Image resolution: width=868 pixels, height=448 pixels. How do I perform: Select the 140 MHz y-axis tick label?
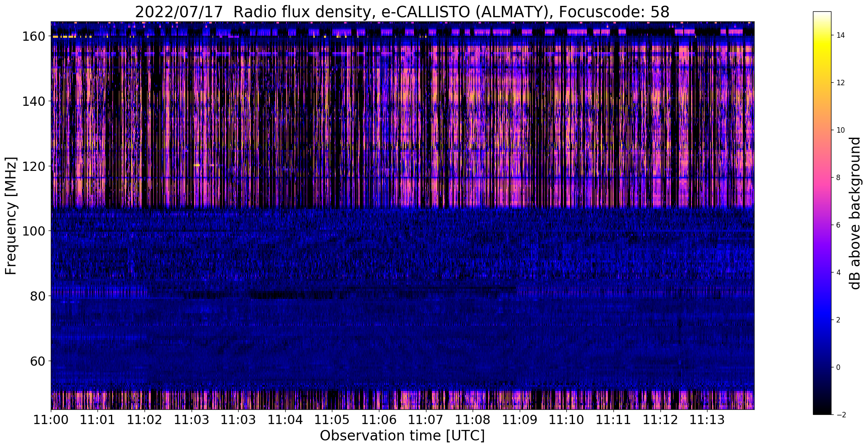[x=34, y=101]
